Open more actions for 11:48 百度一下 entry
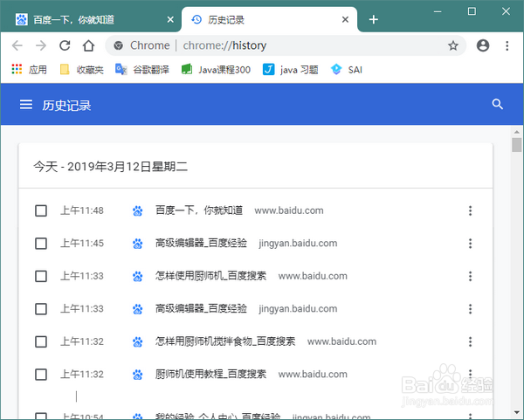 [x=470, y=210]
